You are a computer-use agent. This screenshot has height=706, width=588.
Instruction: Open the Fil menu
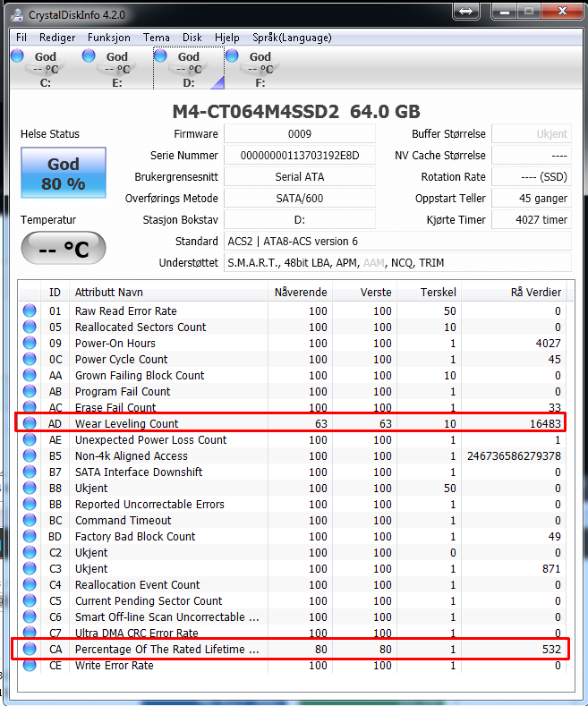click(21, 38)
